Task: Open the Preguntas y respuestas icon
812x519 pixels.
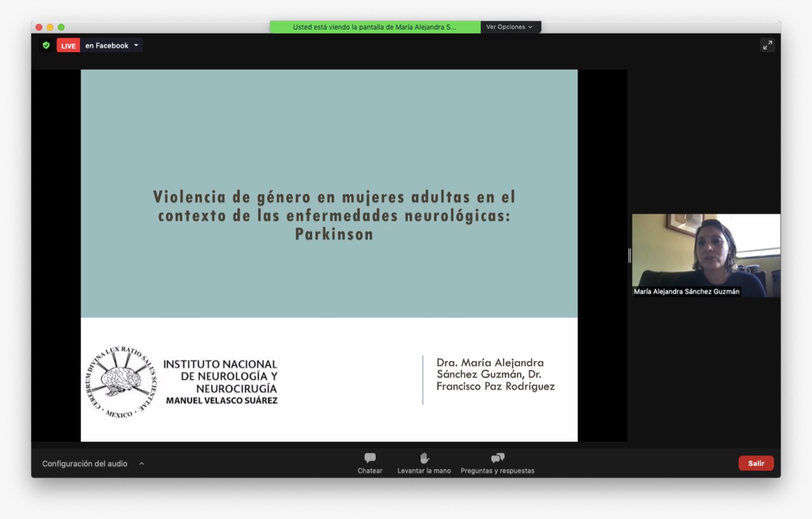Action: tap(497, 457)
